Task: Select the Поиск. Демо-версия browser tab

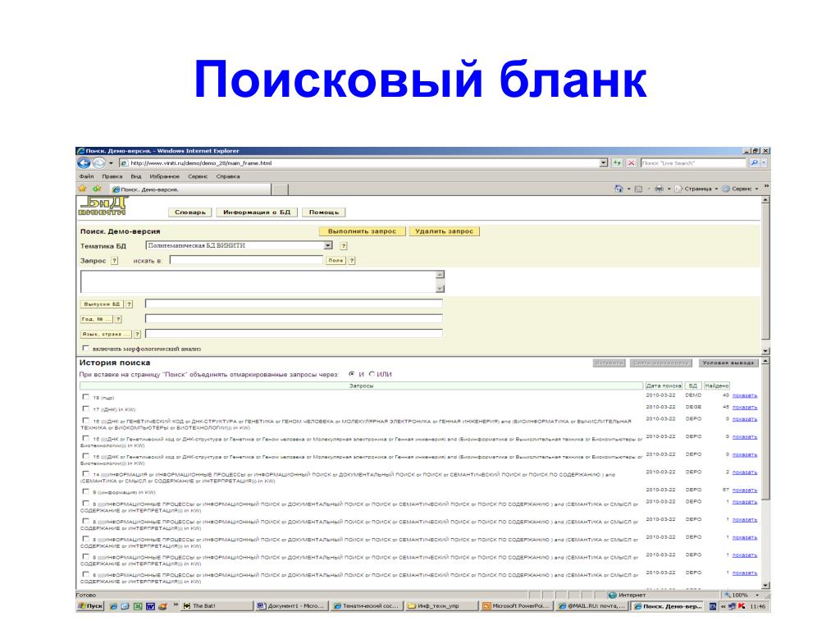Action: (190, 189)
